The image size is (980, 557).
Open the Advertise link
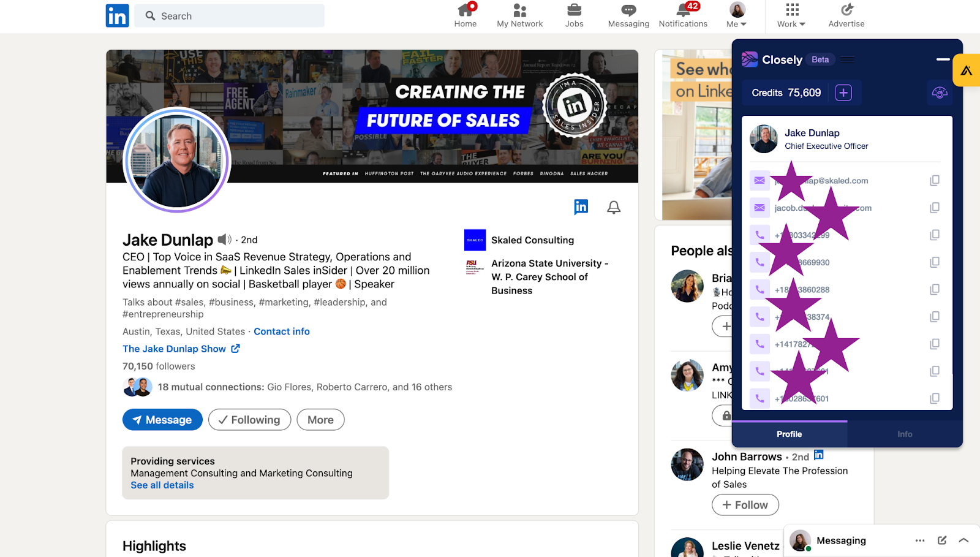coord(846,15)
